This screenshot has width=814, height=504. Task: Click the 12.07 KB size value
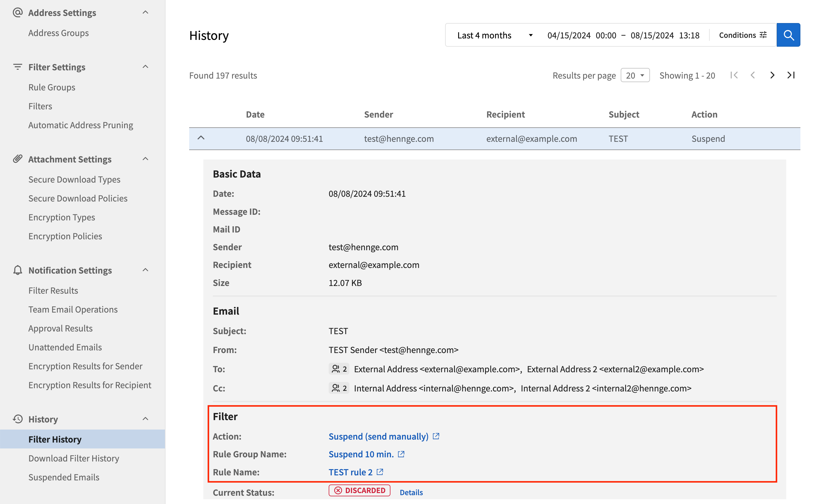click(345, 283)
